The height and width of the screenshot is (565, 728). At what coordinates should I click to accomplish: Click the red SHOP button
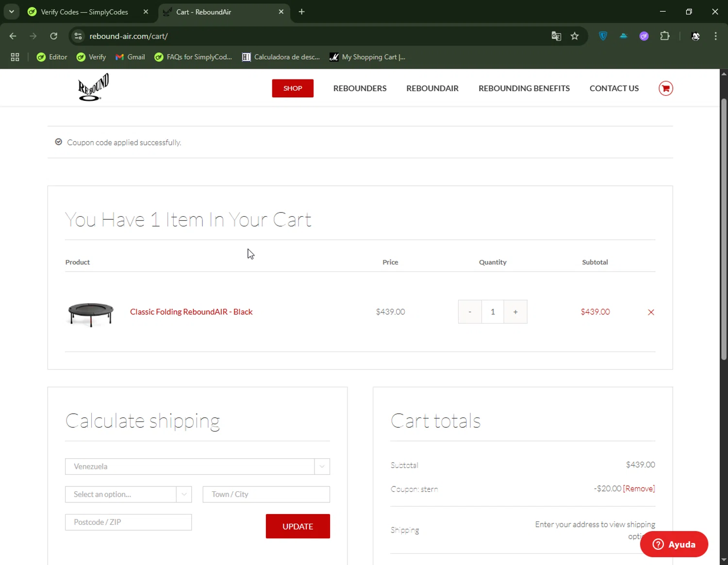point(293,88)
